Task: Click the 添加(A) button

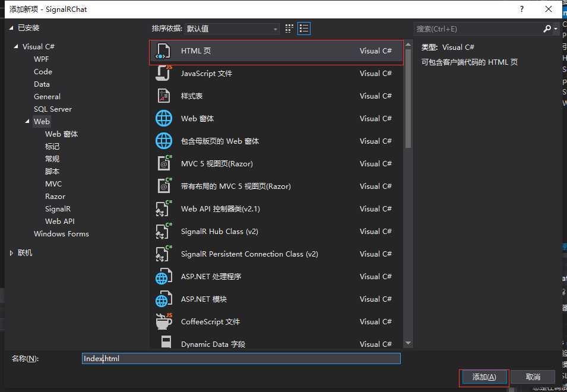Action: [484, 377]
